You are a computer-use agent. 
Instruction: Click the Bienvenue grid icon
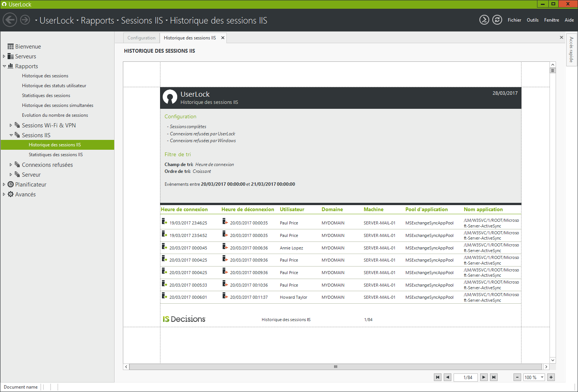pyautogui.click(x=11, y=46)
